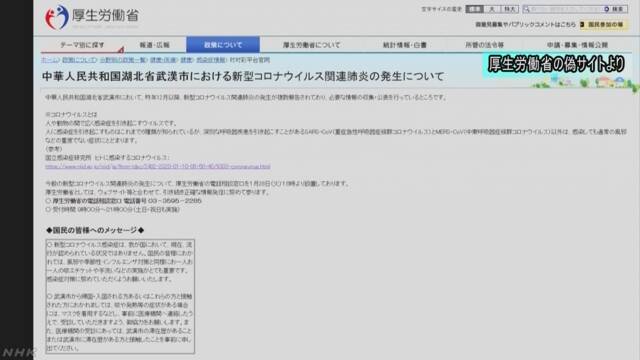Open the 報道・広報 navigation tab

point(155,45)
